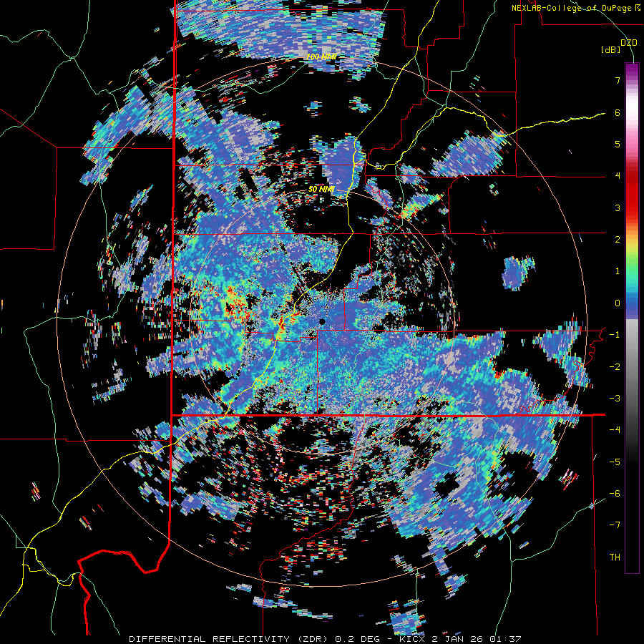Click the color bar tick label -6
Viewport: 644px width, 644px height.
615,493
